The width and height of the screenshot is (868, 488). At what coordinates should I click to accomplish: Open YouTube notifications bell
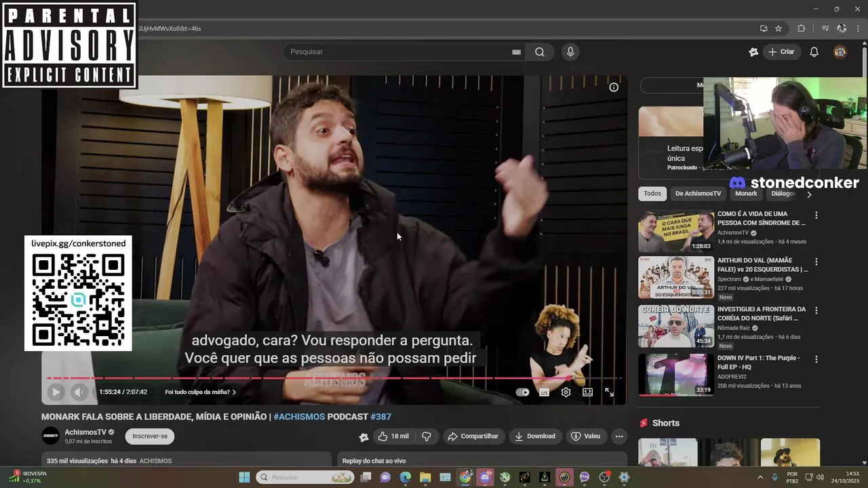click(x=814, y=52)
